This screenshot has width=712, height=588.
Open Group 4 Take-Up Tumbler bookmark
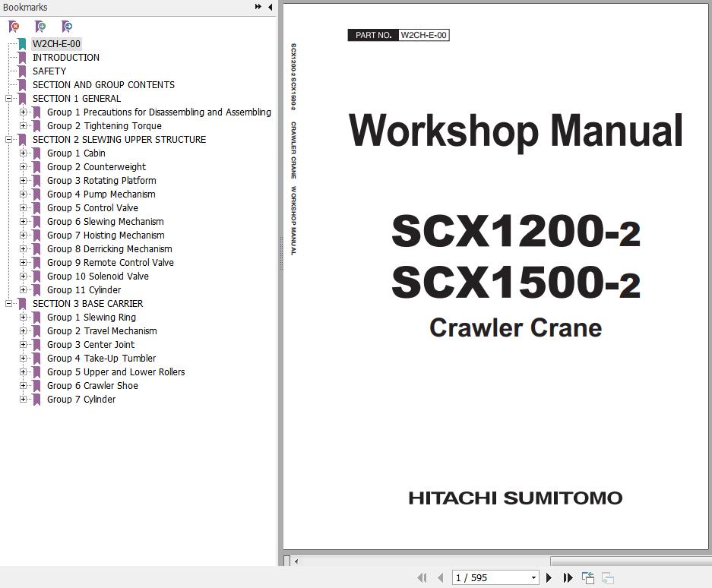[101, 359]
